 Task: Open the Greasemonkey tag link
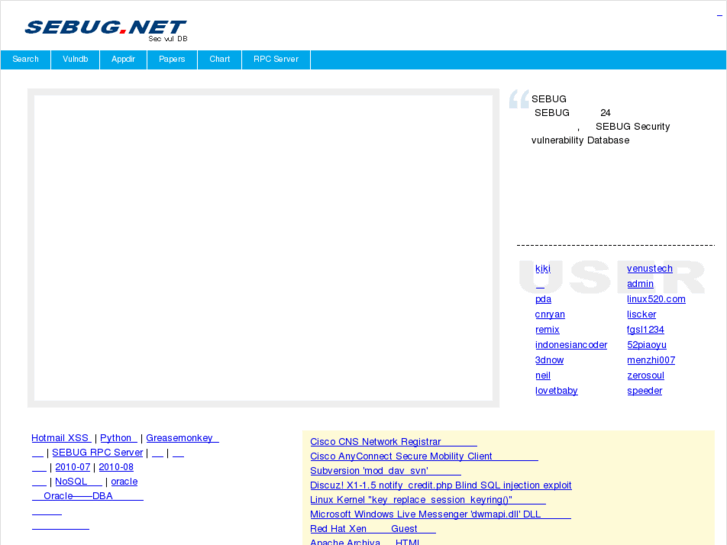coord(182,438)
